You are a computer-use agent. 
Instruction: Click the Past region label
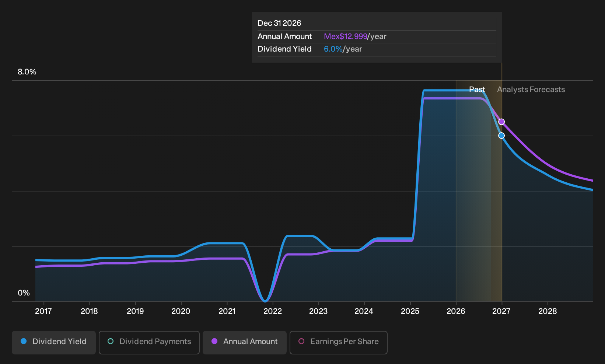coord(477,90)
